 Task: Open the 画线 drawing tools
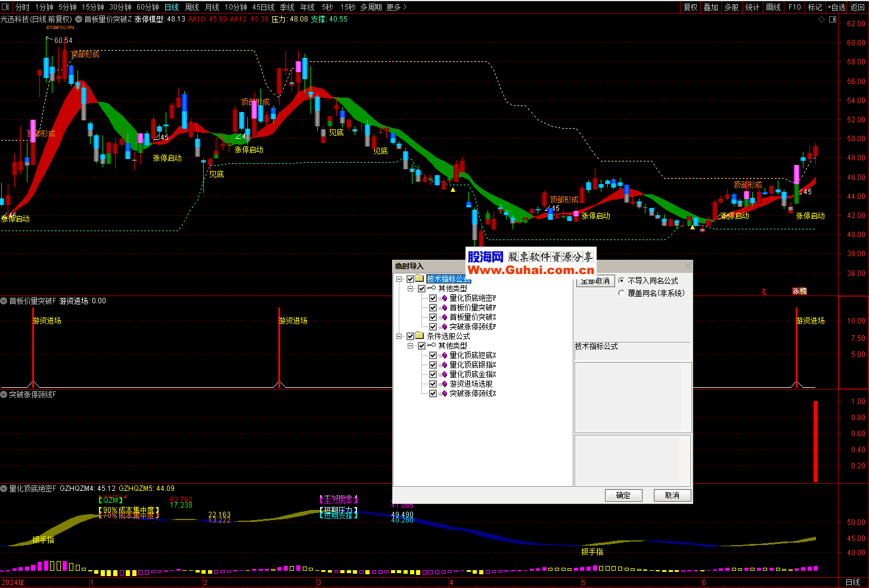point(774,7)
